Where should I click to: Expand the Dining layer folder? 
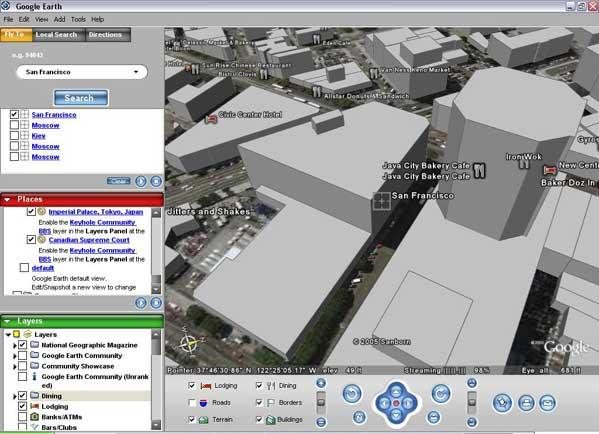point(15,397)
